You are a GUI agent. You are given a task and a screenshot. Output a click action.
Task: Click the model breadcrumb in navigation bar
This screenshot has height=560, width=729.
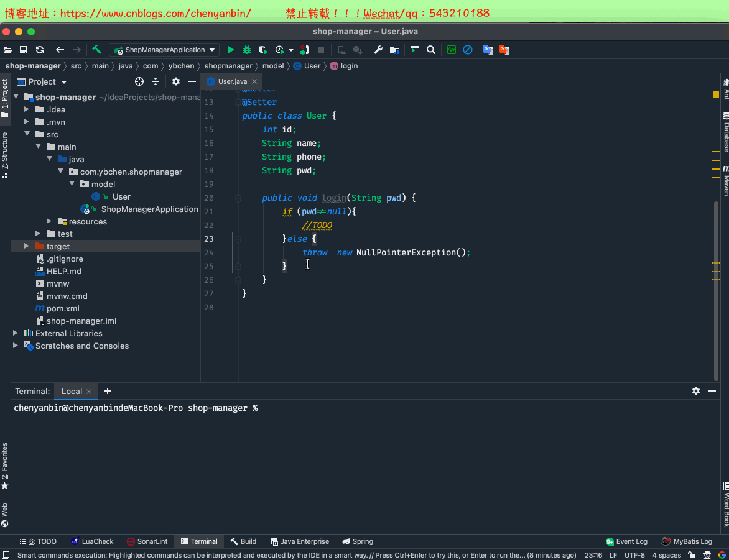click(273, 66)
